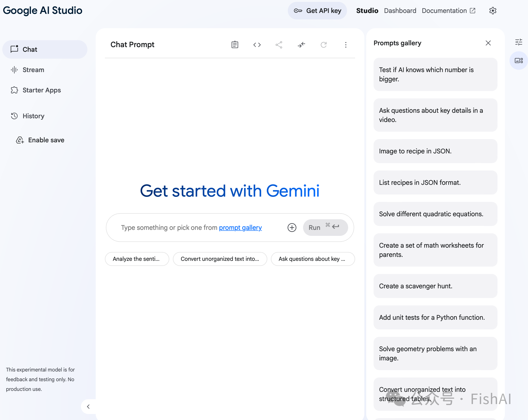This screenshot has width=528, height=420.
Task: Click the Chat Prompt title
Action: tap(132, 45)
